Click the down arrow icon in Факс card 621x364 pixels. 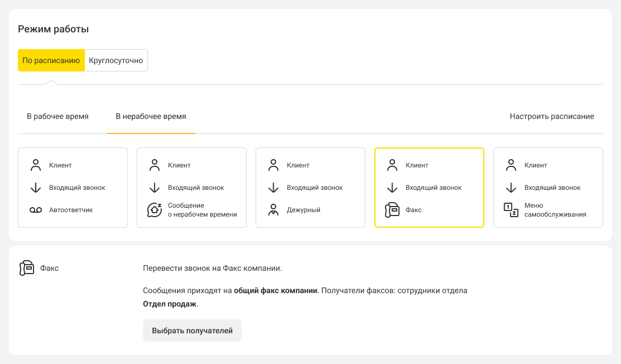point(392,188)
